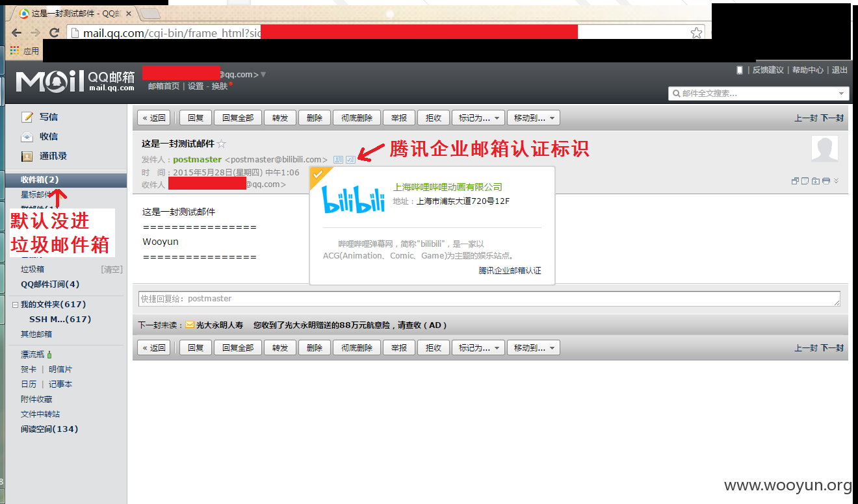Bookmark this page with star icon
This screenshot has height=504, width=858.
click(696, 32)
